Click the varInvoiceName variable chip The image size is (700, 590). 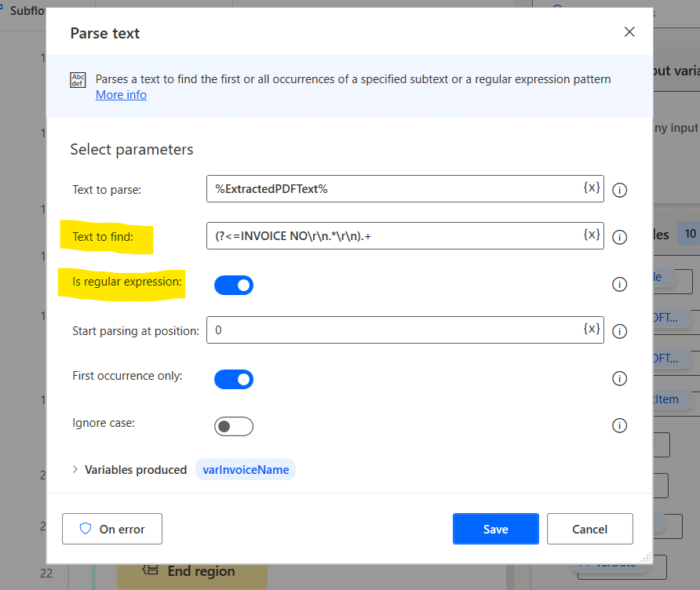point(246,470)
